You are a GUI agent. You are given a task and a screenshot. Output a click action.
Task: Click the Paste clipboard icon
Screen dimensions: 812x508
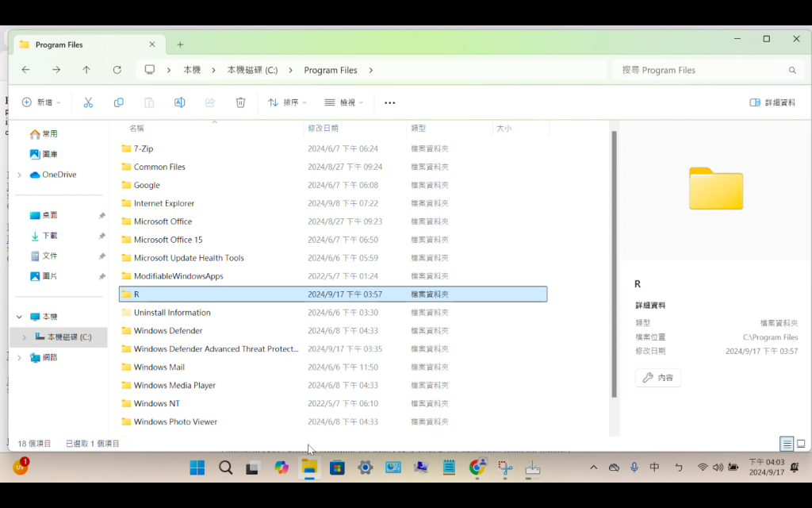[x=149, y=102]
